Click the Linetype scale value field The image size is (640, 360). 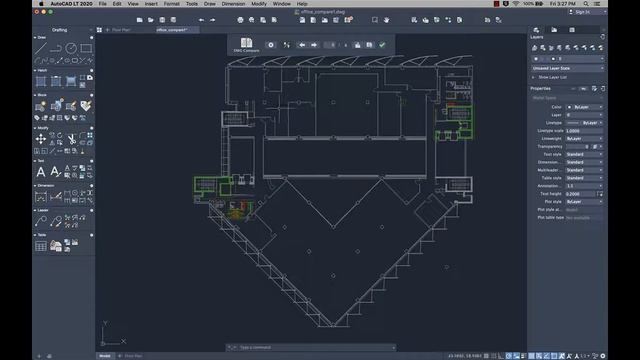coord(584,131)
